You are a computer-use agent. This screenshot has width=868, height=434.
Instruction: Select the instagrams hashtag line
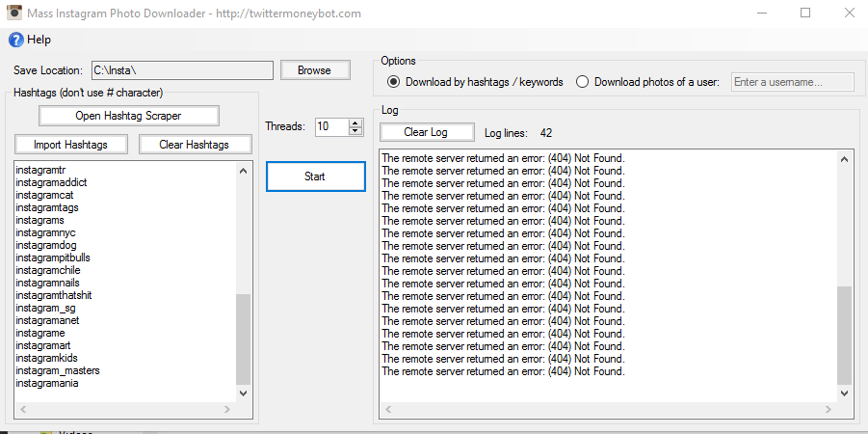point(39,220)
